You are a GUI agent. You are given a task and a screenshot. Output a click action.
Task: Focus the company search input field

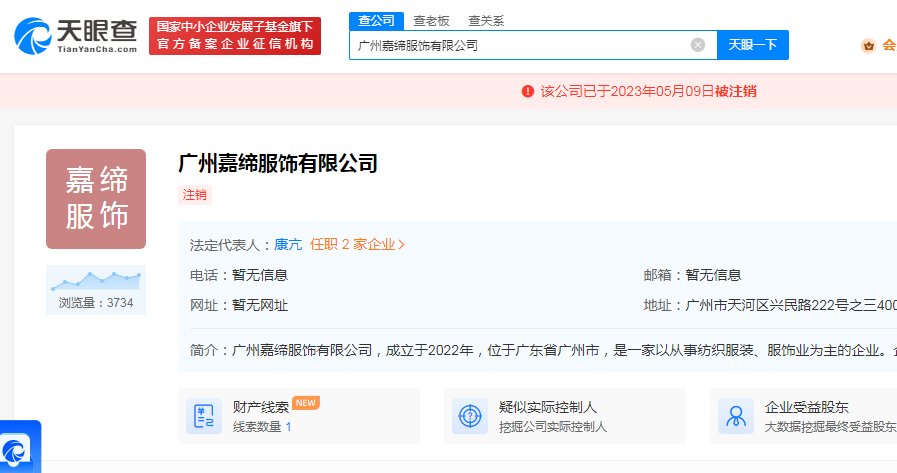(x=533, y=45)
